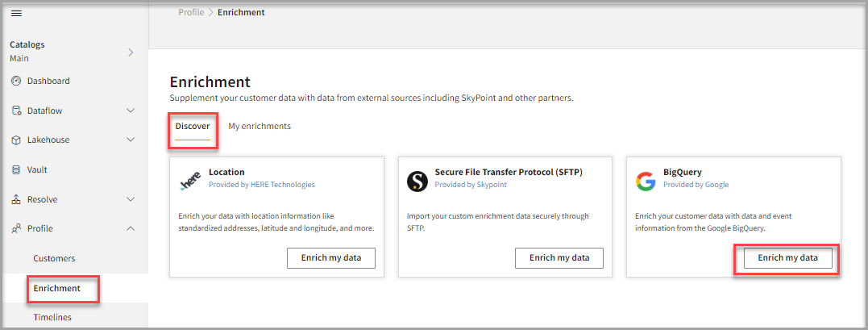The image size is (868, 330).
Task: Switch to the My enrichments tab
Action: pyautogui.click(x=260, y=127)
